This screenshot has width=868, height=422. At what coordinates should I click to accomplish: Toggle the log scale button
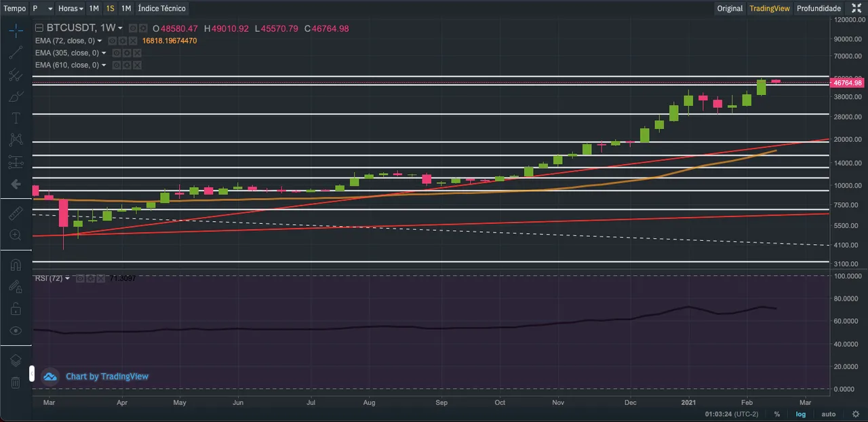(801, 414)
